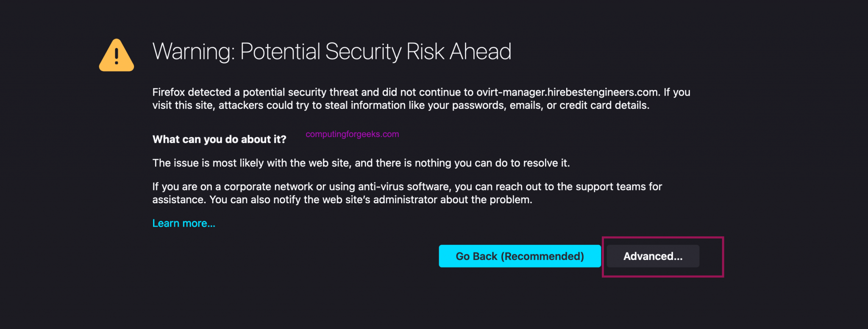This screenshot has width=868, height=329.
Task: Click the word 'Firefox' in the warning paragraph
Action: (x=169, y=92)
